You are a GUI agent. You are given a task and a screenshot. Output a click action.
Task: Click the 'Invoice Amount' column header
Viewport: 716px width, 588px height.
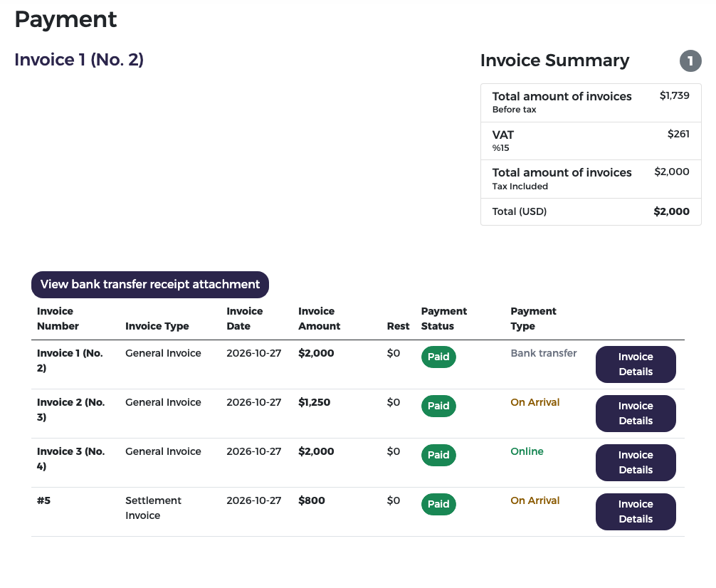[319, 318]
